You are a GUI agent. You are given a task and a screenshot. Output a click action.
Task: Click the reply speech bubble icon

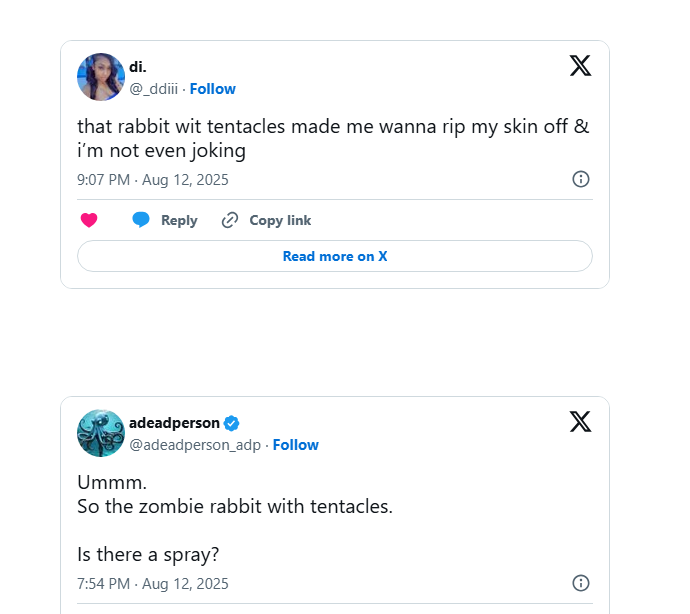pyautogui.click(x=141, y=220)
